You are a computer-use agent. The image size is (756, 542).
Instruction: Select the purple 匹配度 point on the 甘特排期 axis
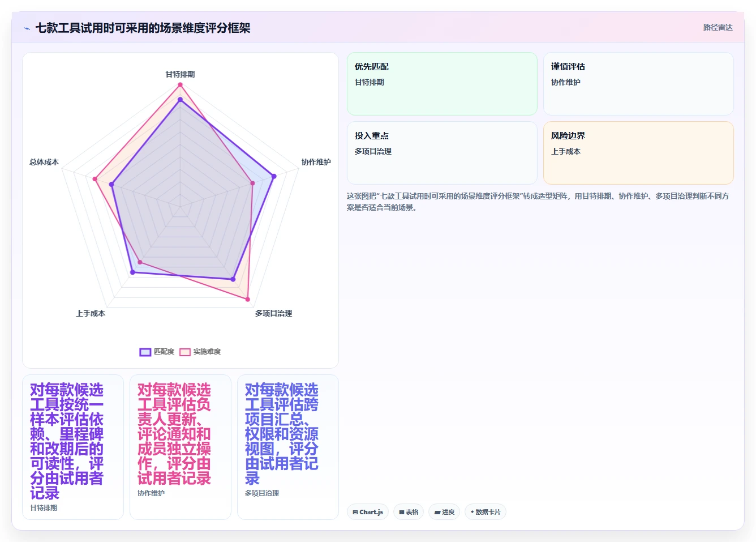point(180,100)
